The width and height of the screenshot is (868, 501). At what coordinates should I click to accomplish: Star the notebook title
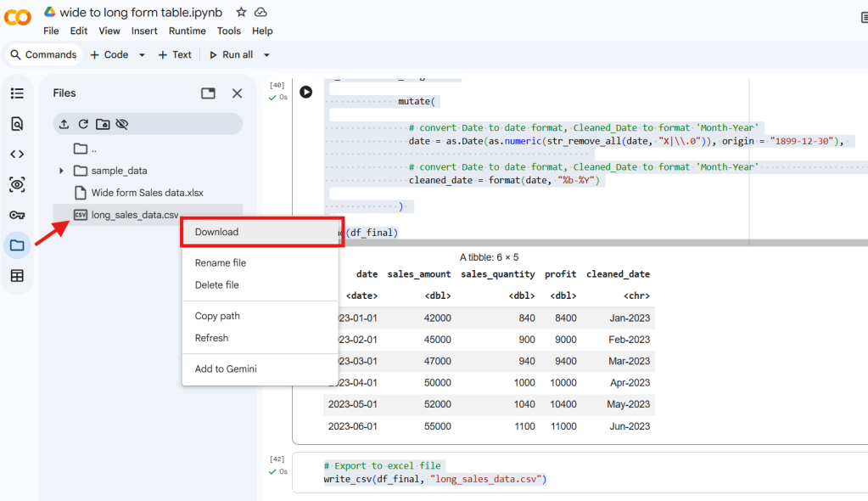pyautogui.click(x=241, y=12)
